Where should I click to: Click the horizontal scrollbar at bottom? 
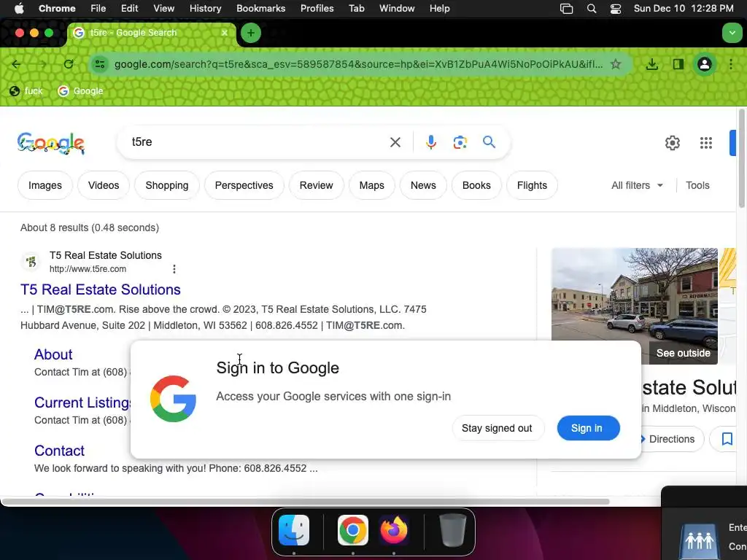[x=305, y=502]
